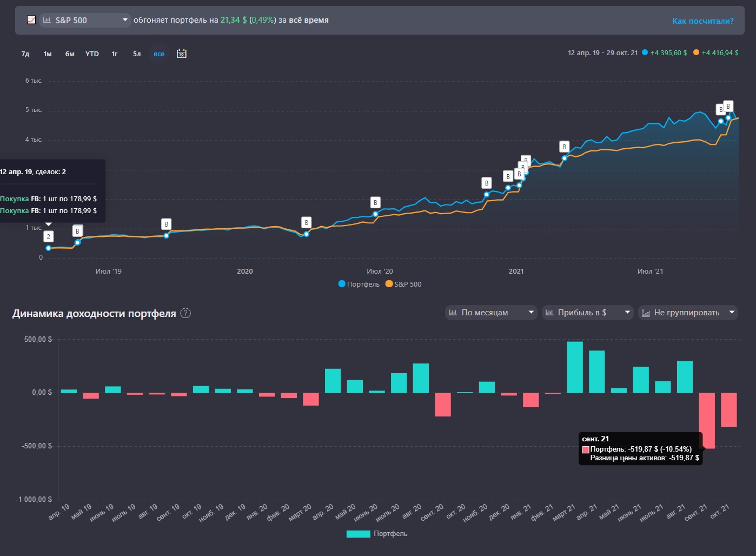Image resolution: width=756 pixels, height=556 pixels.
Task: Click the авг. 20 profit bar
Action: coord(421,378)
